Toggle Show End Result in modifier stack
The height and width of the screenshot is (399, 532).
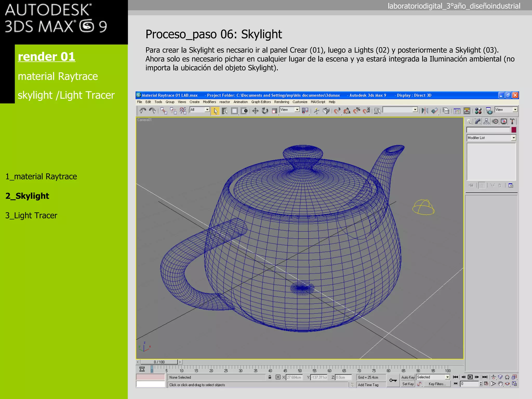point(482,185)
